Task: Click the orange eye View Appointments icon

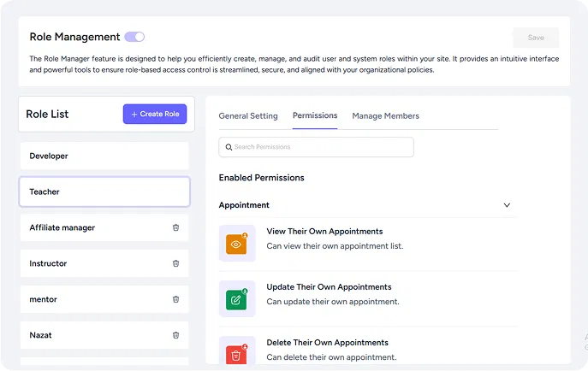Action: click(x=237, y=244)
